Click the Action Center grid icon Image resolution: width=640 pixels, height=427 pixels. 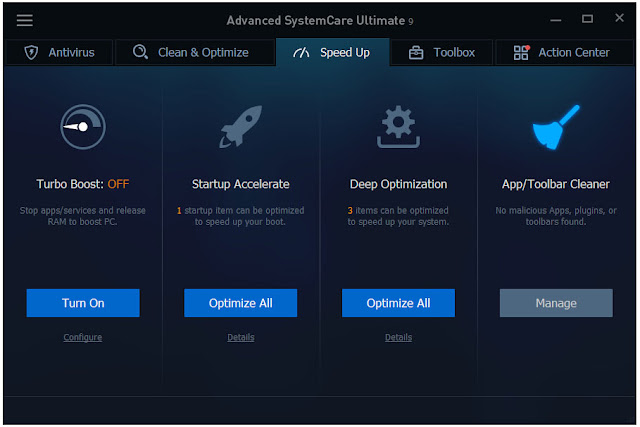(521, 52)
